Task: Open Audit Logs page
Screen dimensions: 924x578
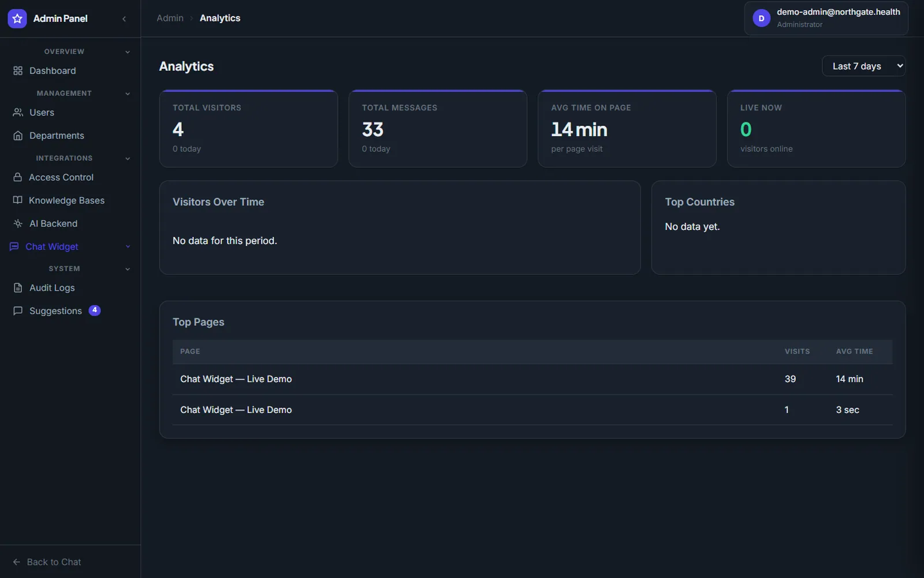Action: coord(69,287)
